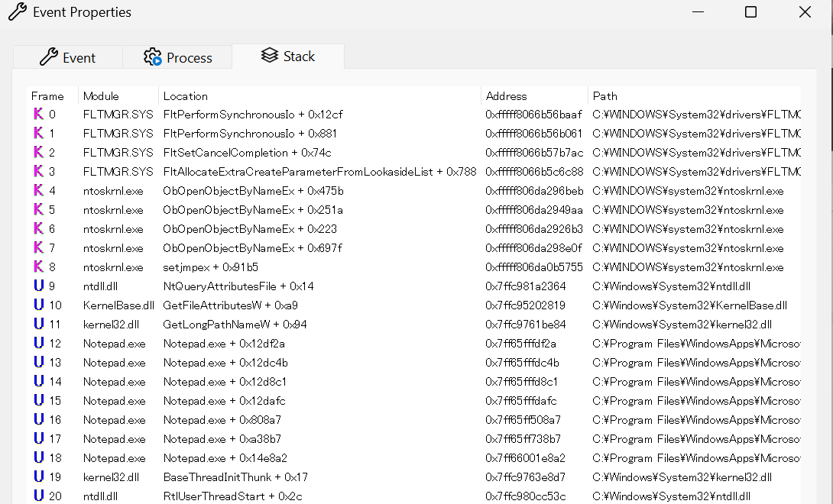Open the Process tab
This screenshot has width=833, height=504.
click(x=177, y=58)
